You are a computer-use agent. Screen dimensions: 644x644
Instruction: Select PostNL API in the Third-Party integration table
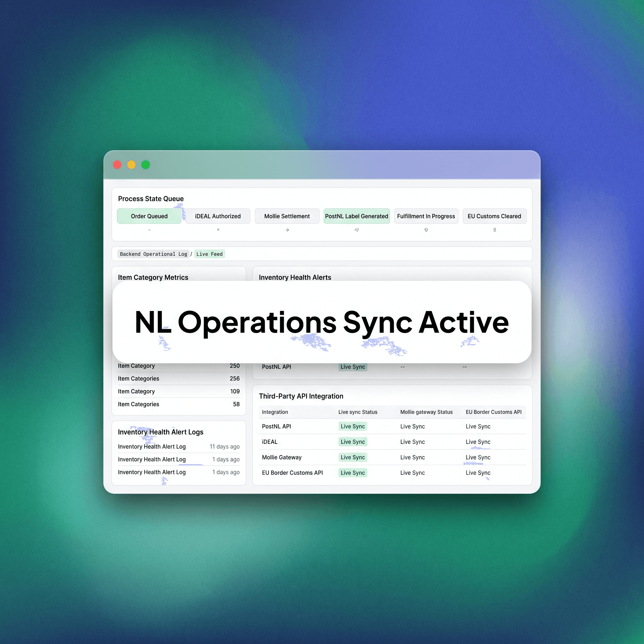tap(276, 426)
